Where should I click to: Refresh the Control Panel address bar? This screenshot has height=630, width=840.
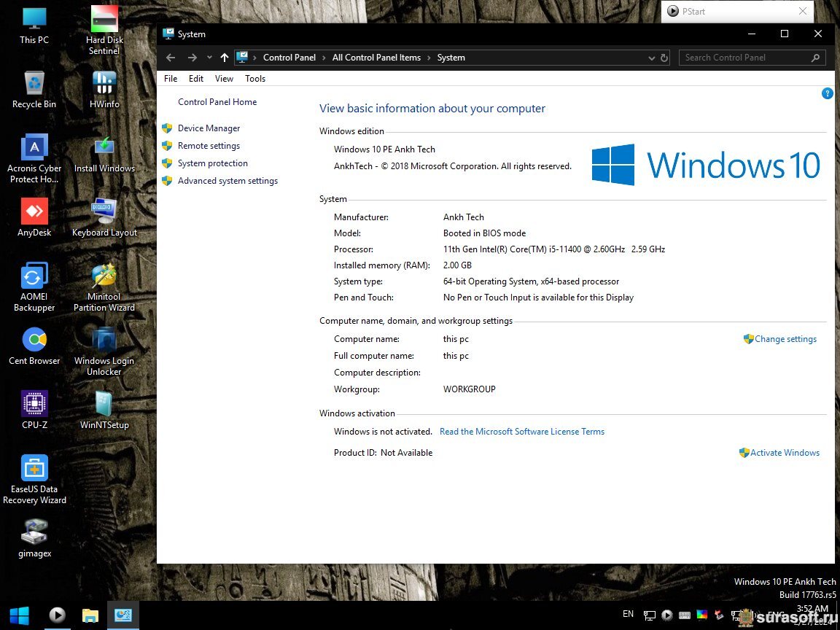[664, 58]
